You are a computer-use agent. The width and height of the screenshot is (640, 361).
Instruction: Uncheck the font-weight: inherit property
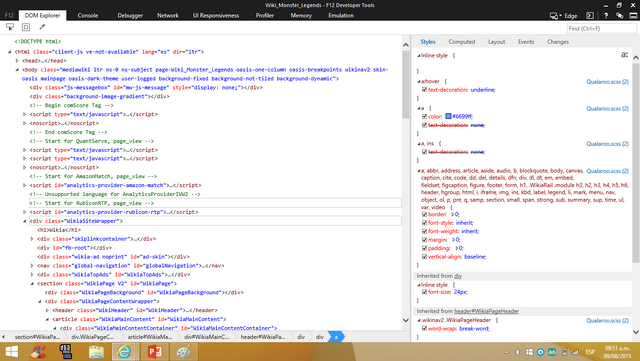424,231
